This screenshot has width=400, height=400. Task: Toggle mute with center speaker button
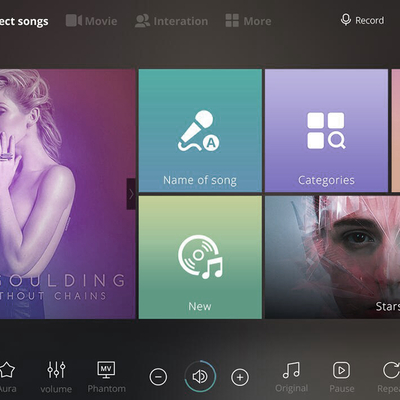pos(200,377)
